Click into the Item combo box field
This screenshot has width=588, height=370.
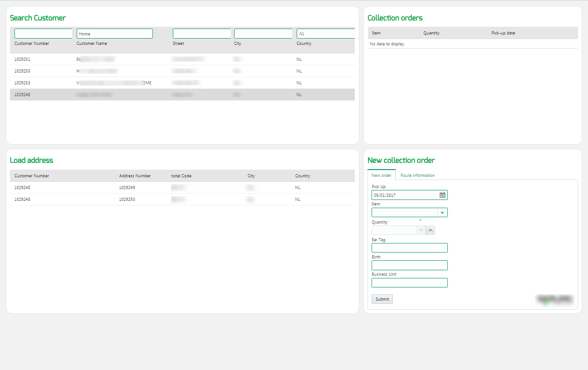click(405, 213)
